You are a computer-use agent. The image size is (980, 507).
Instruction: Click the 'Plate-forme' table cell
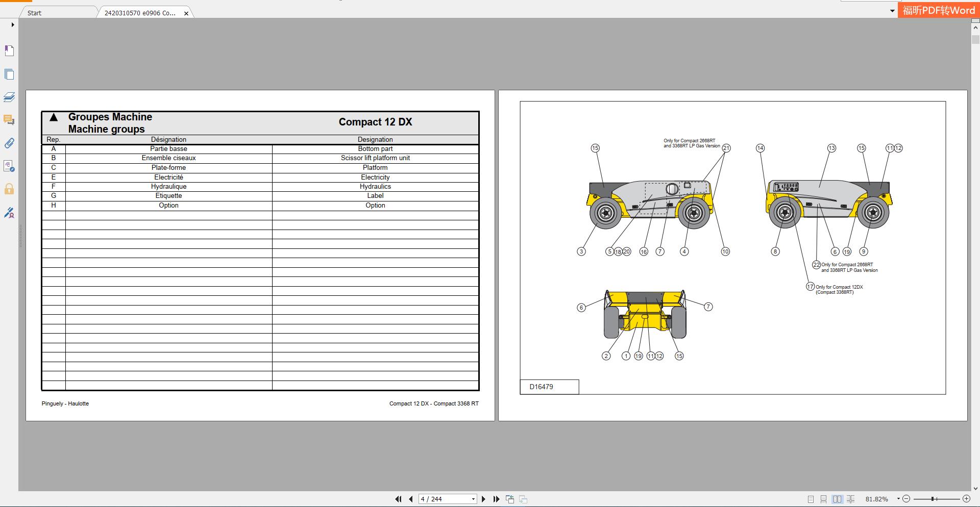[168, 168]
